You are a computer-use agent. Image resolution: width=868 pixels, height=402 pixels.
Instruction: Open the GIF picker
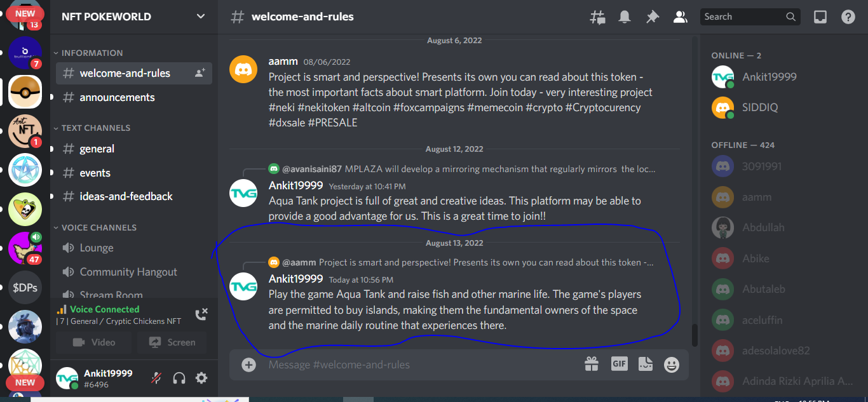pyautogui.click(x=619, y=364)
